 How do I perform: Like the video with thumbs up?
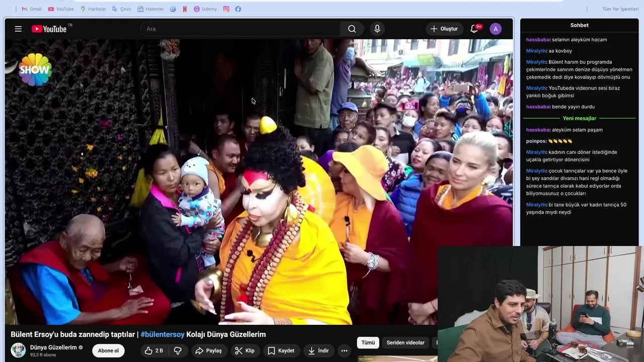(x=154, y=351)
